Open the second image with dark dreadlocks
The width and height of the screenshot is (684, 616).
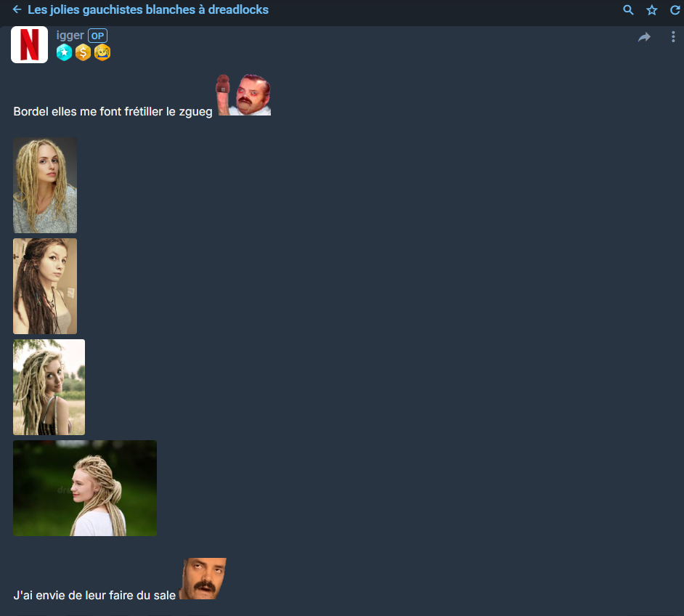coord(45,286)
